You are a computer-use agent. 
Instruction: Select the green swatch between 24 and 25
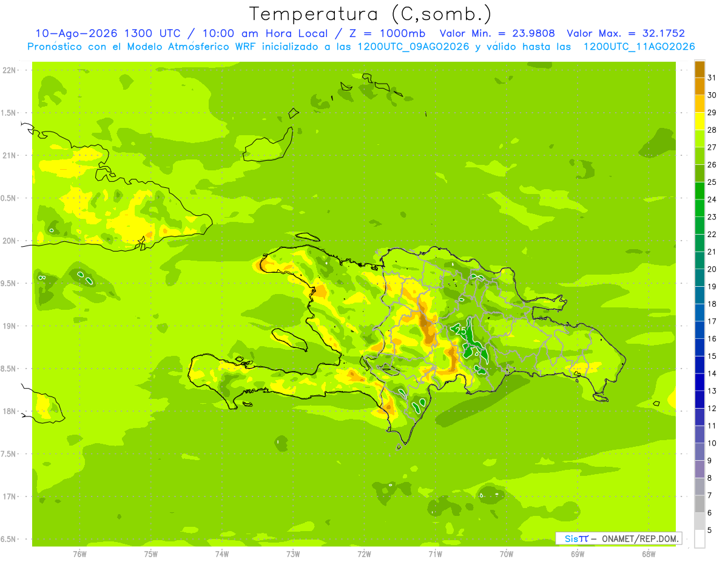tap(699, 190)
